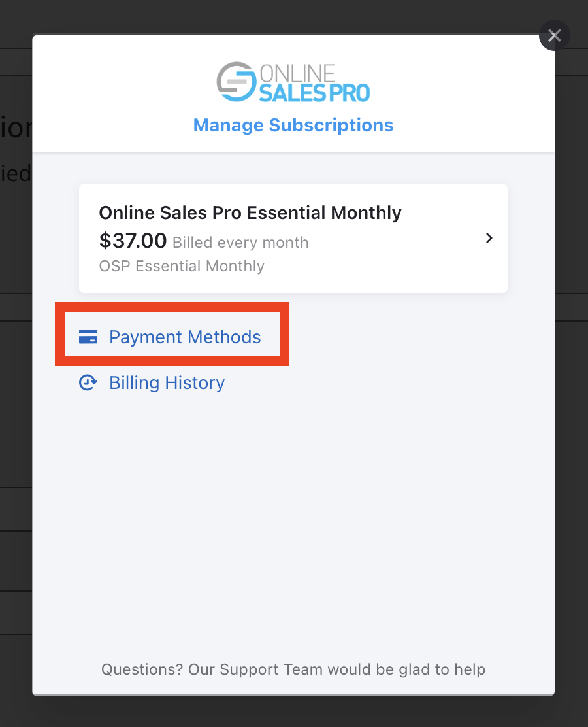Screen dimensions: 588x727
Task: Click the Online Sales Pro circular logo emblem
Action: (237, 82)
